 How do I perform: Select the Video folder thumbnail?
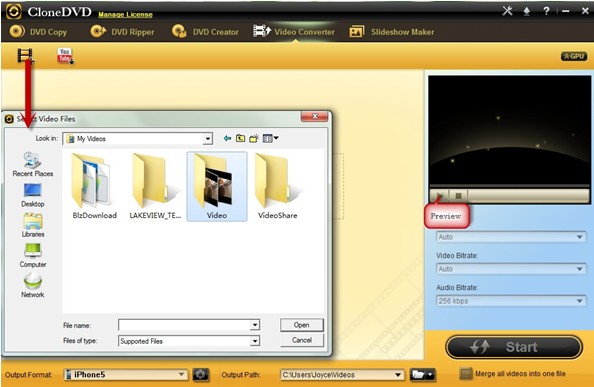(x=217, y=186)
